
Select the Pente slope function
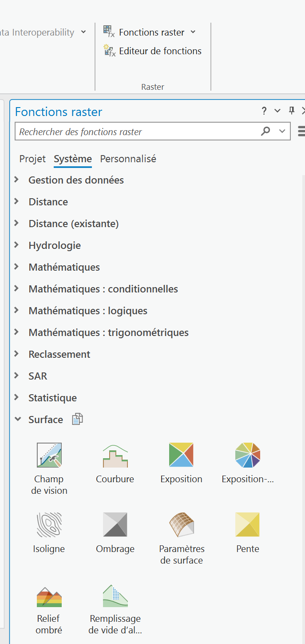tap(247, 525)
